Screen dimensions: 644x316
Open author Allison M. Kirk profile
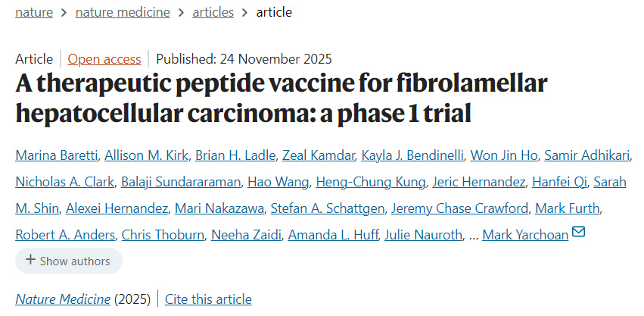pos(145,155)
